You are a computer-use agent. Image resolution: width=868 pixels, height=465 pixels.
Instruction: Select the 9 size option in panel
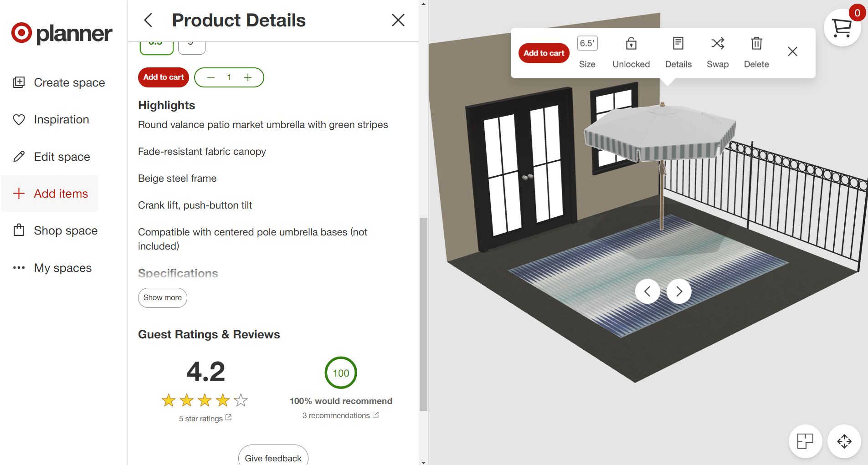click(191, 47)
